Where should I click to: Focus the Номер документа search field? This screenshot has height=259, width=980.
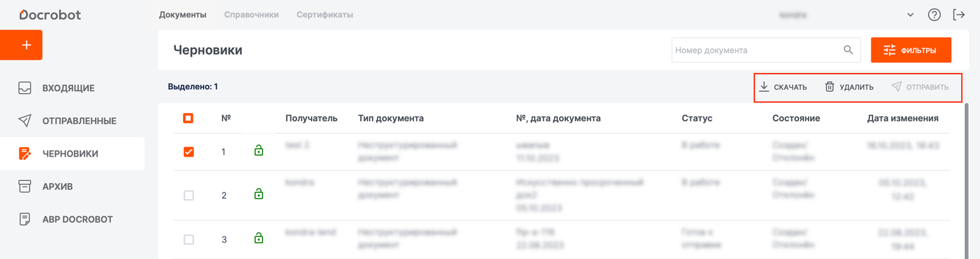[754, 50]
